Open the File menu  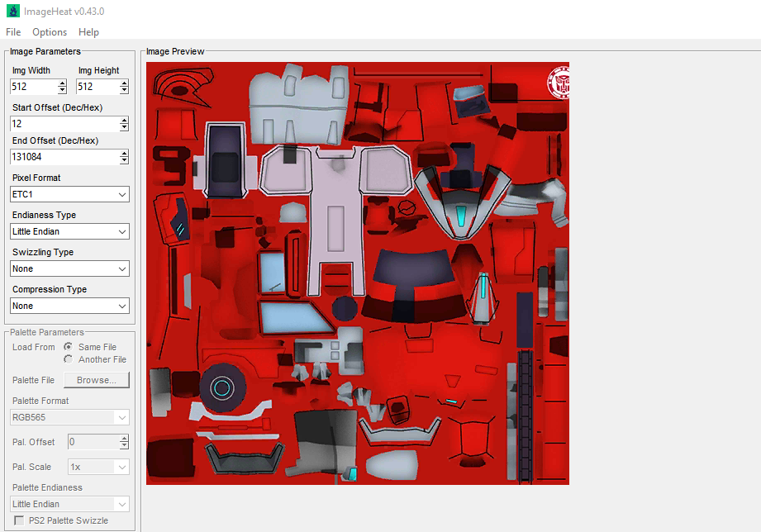(x=13, y=32)
